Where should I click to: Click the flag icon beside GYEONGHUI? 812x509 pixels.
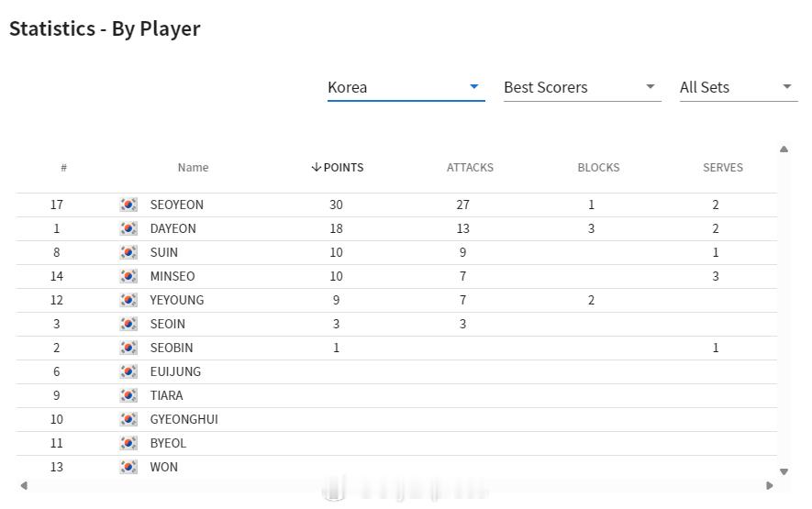point(128,419)
